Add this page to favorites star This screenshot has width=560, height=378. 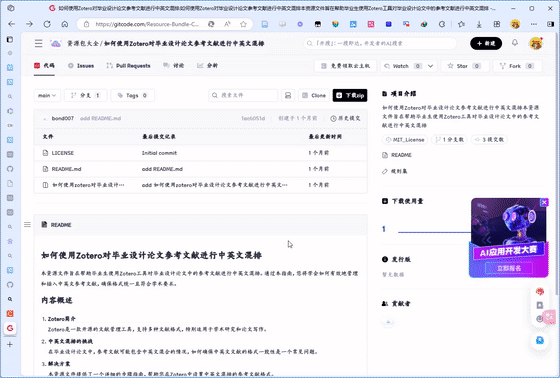pyautogui.click(x=243, y=24)
